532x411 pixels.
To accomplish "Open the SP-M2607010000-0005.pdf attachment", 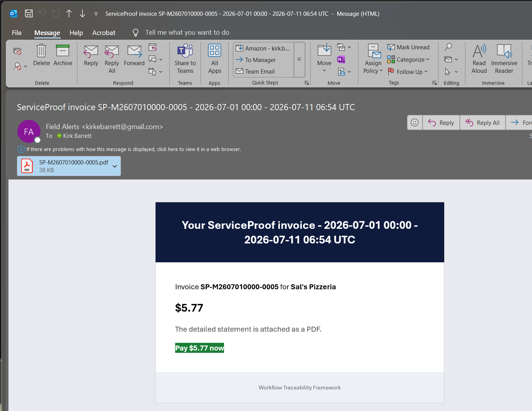I will click(x=65, y=166).
